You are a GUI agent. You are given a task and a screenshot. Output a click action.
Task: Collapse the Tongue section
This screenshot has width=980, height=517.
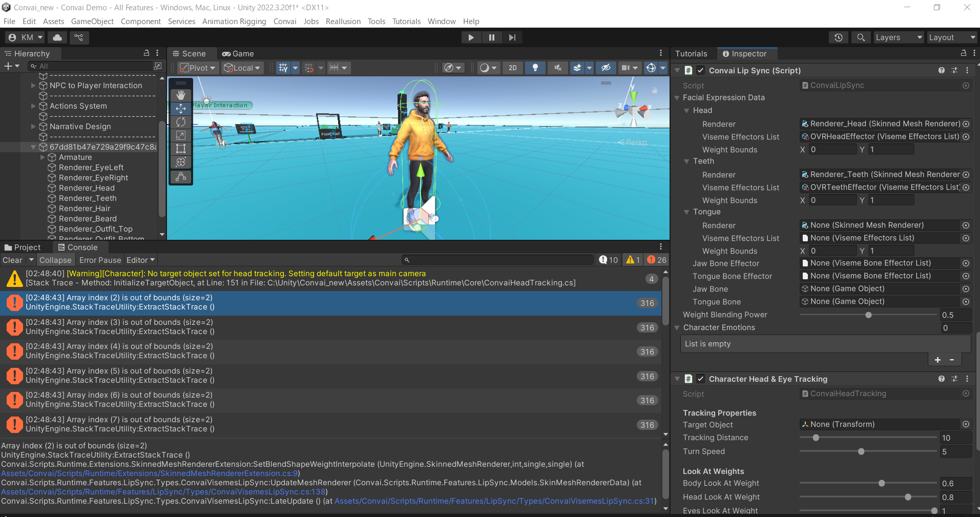(x=686, y=212)
